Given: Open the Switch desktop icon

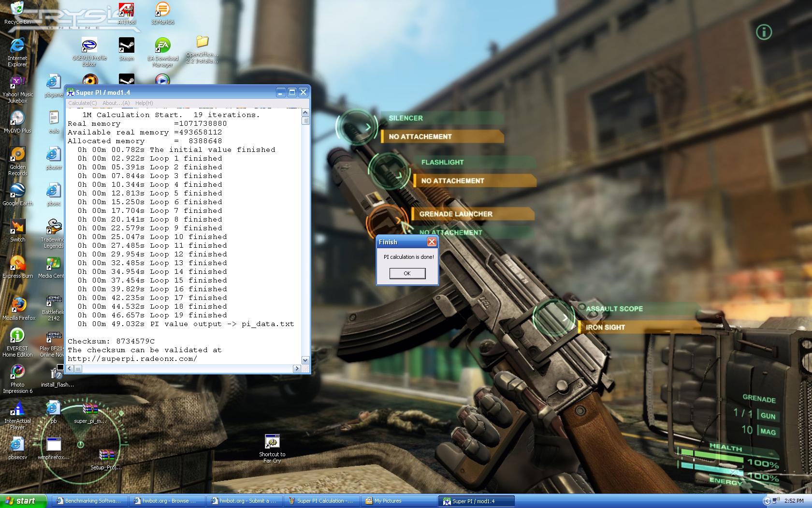Looking at the screenshot, I should (17, 231).
